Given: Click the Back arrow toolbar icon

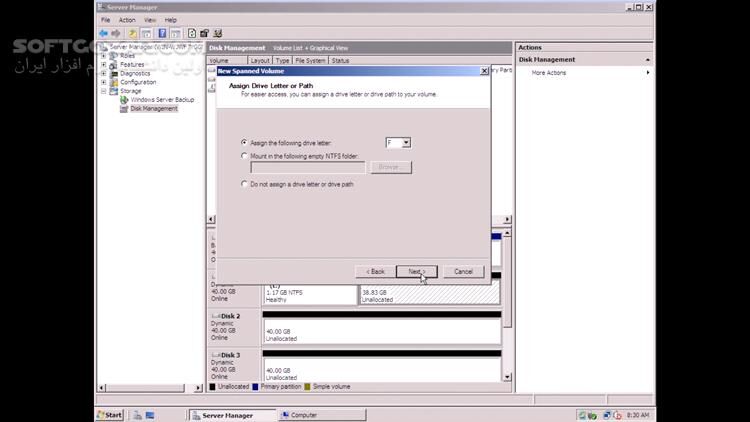Looking at the screenshot, I should pos(103,33).
